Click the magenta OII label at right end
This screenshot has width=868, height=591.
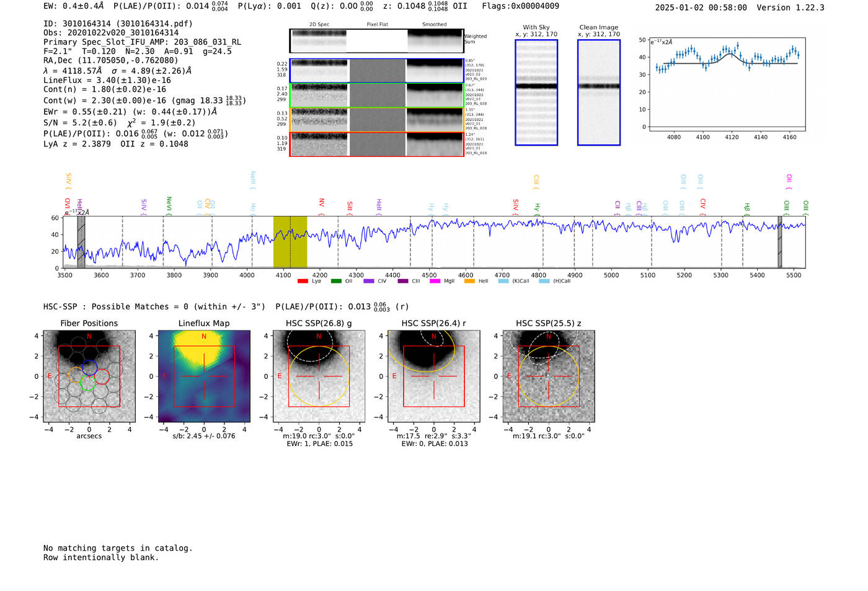click(789, 182)
